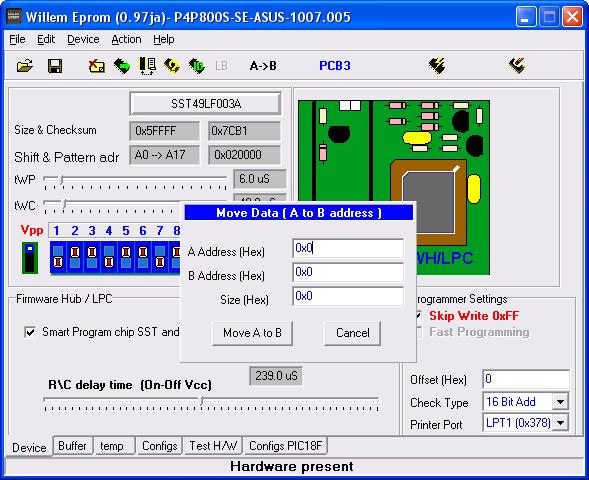Open the Printer Port dropdown
Viewport: 589px width, 480px height.
click(560, 423)
